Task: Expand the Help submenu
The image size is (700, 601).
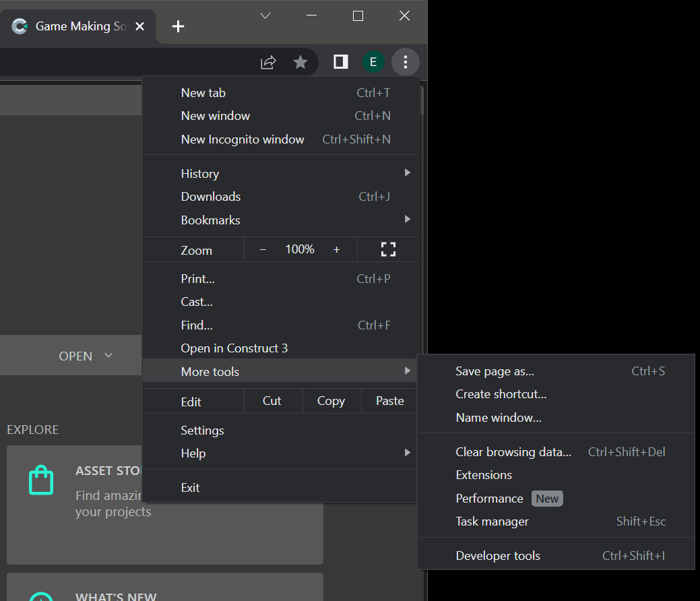Action: point(281,453)
